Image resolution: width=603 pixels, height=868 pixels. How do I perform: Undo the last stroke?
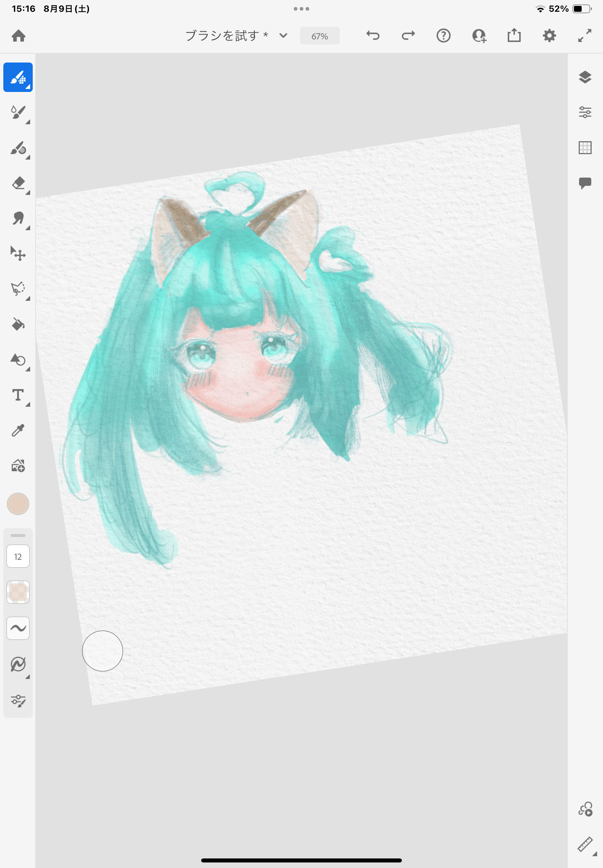click(373, 36)
